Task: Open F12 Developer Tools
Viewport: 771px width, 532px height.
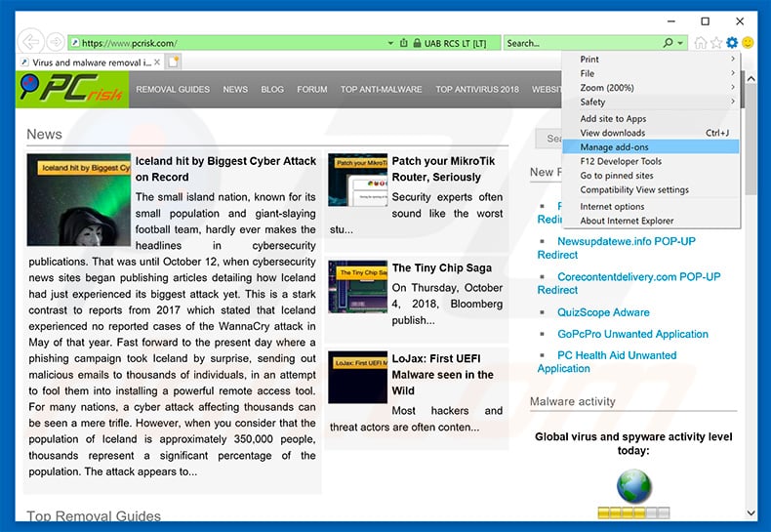Action: click(652, 161)
